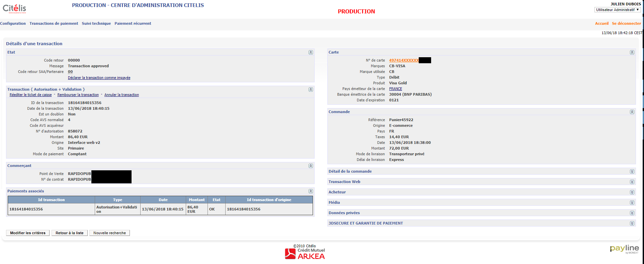Screen dimensions: 644x264
Task: Click Annuler la transaction link
Action: click(122, 95)
